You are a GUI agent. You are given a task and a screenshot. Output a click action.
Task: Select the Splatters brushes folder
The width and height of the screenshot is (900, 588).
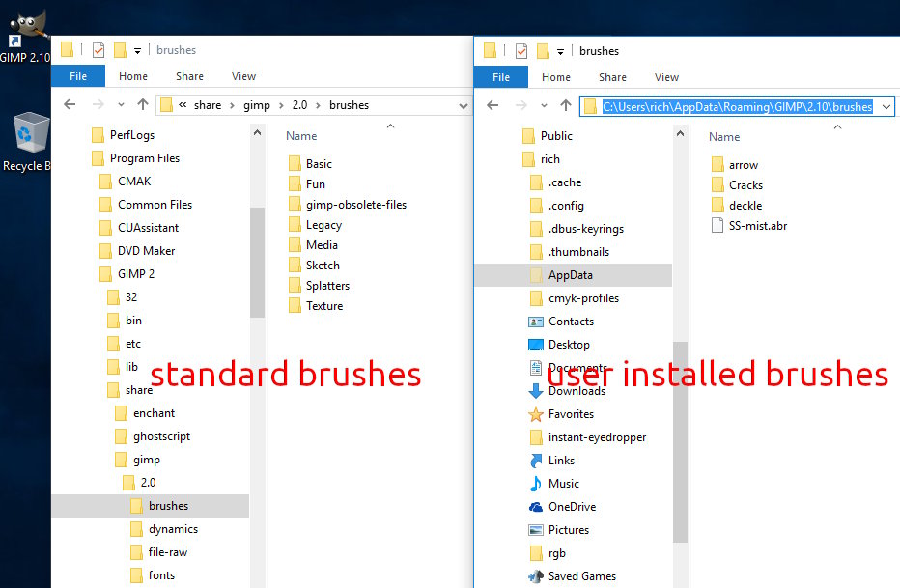[x=319, y=286]
